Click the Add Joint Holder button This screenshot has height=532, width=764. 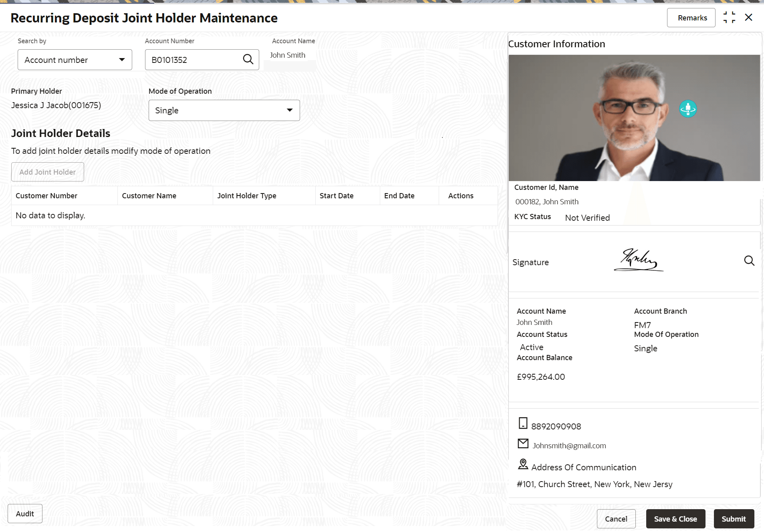(x=48, y=172)
